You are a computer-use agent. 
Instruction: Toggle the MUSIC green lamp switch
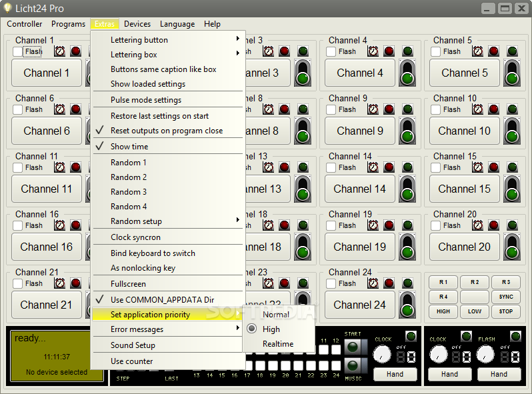(353, 366)
